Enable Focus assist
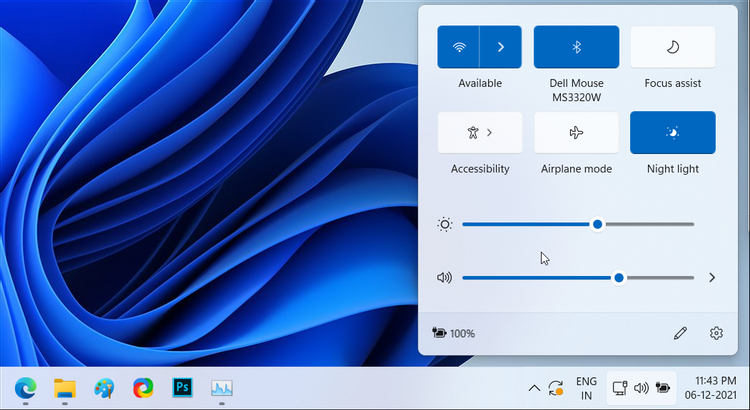 (x=672, y=47)
